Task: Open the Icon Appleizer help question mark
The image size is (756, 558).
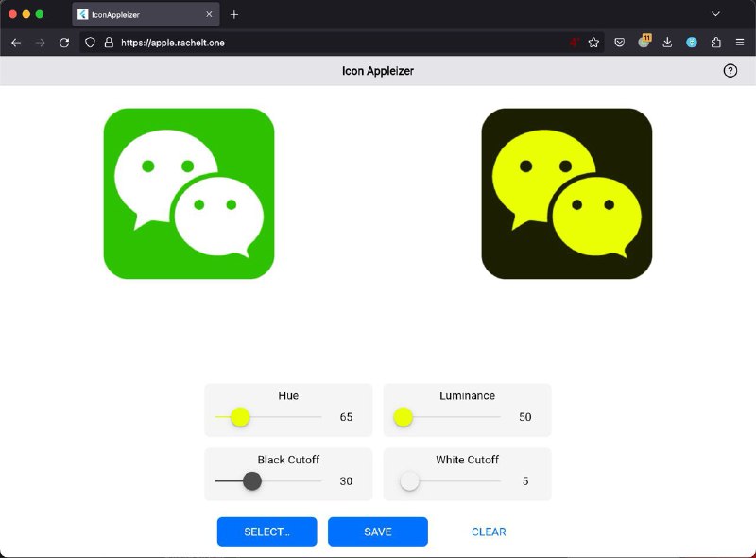Action: (x=730, y=70)
